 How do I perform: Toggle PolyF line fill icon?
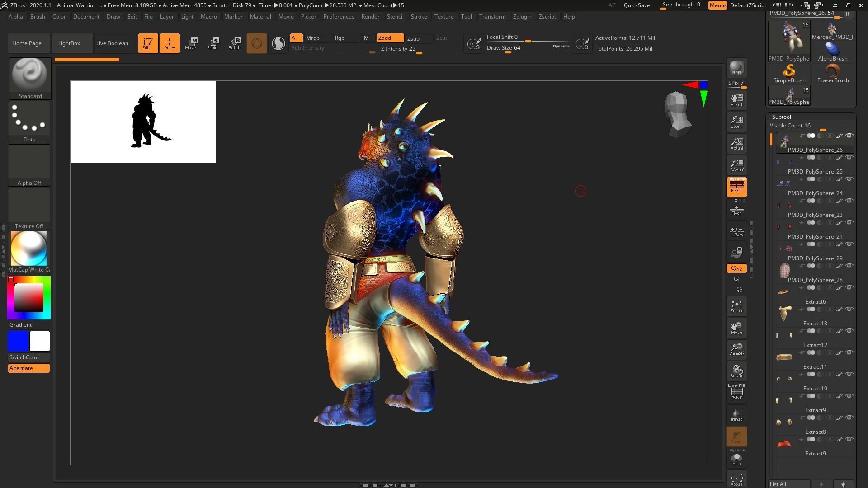pyautogui.click(x=736, y=392)
